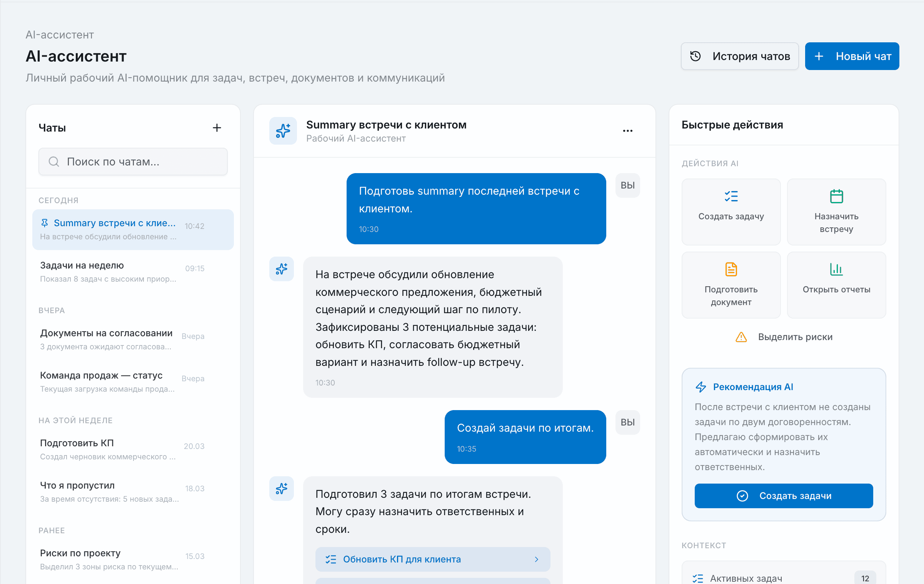
Task: Click the magnifier icon in chat search
Action: (x=53, y=162)
